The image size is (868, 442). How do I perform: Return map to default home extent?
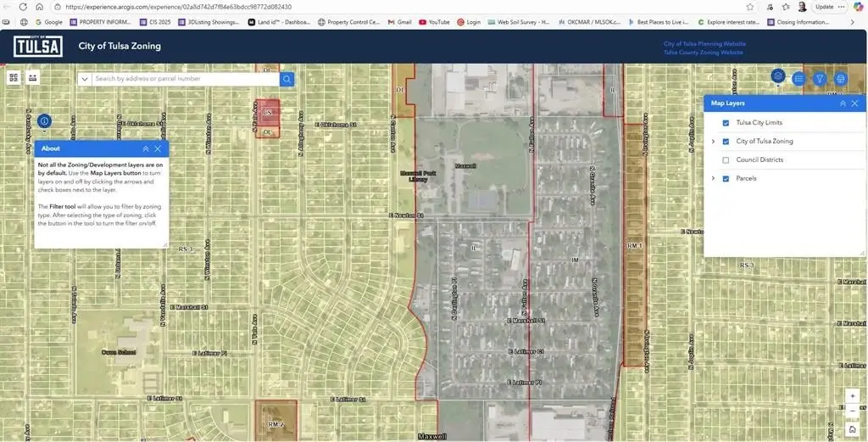coord(853,429)
